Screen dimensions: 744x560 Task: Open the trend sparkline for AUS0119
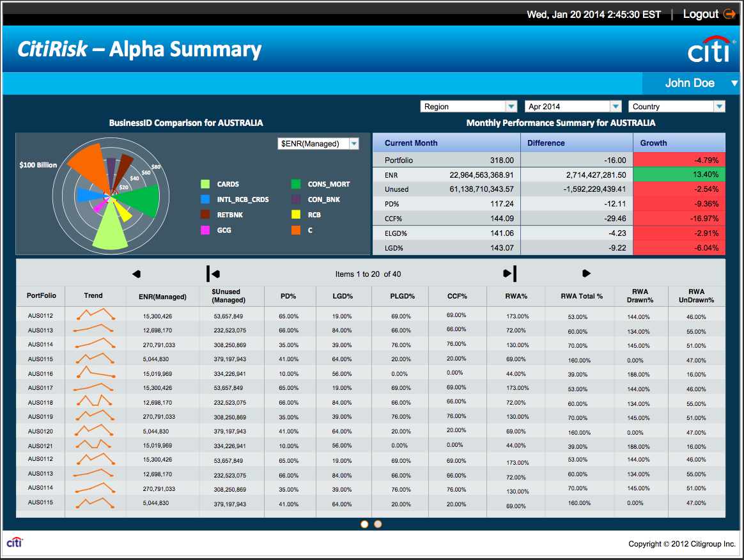(x=95, y=416)
